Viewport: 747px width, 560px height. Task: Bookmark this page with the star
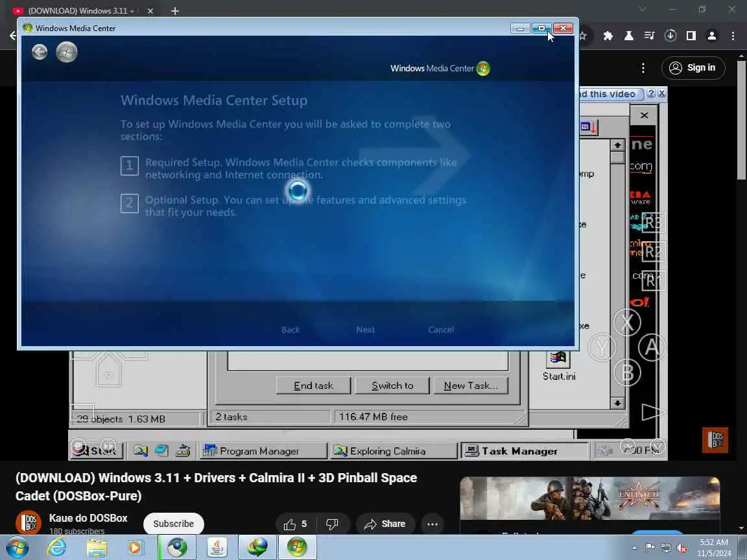(x=583, y=36)
